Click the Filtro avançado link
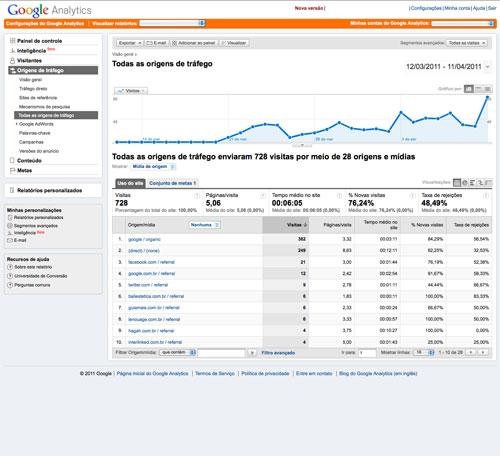This screenshot has width=500, height=456. [278, 353]
